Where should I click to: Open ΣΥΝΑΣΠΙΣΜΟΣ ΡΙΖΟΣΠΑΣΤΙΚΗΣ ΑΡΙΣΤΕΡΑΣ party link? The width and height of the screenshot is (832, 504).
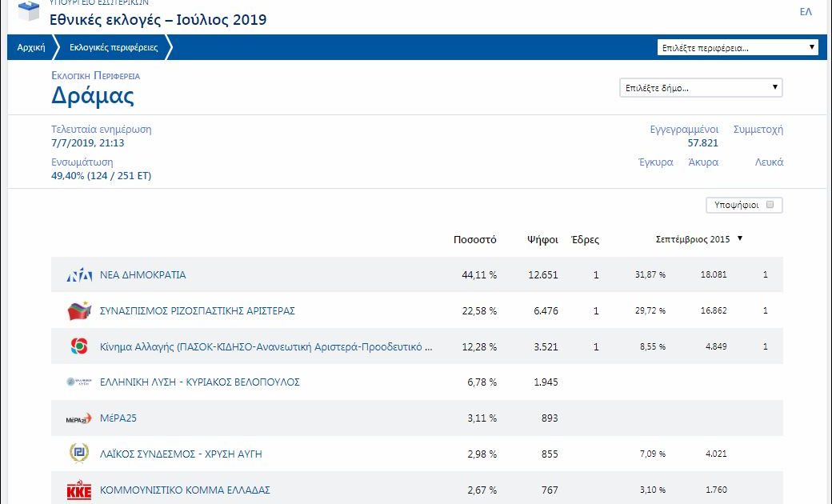click(x=198, y=311)
